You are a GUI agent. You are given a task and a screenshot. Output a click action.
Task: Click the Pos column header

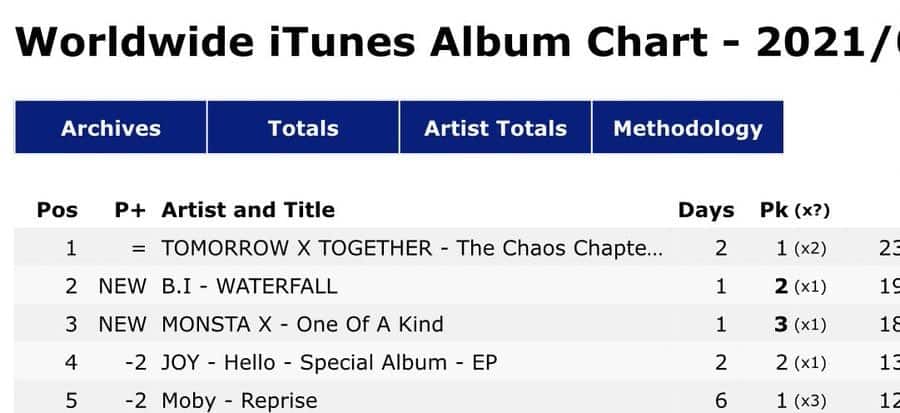point(57,210)
